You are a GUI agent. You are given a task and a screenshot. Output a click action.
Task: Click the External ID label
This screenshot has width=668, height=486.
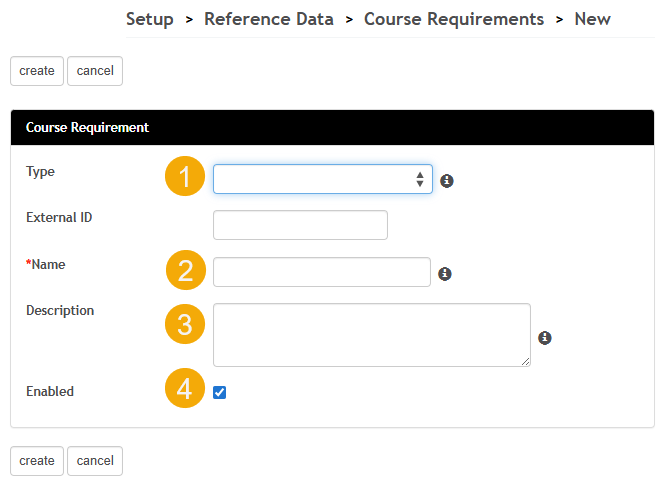[x=59, y=218]
